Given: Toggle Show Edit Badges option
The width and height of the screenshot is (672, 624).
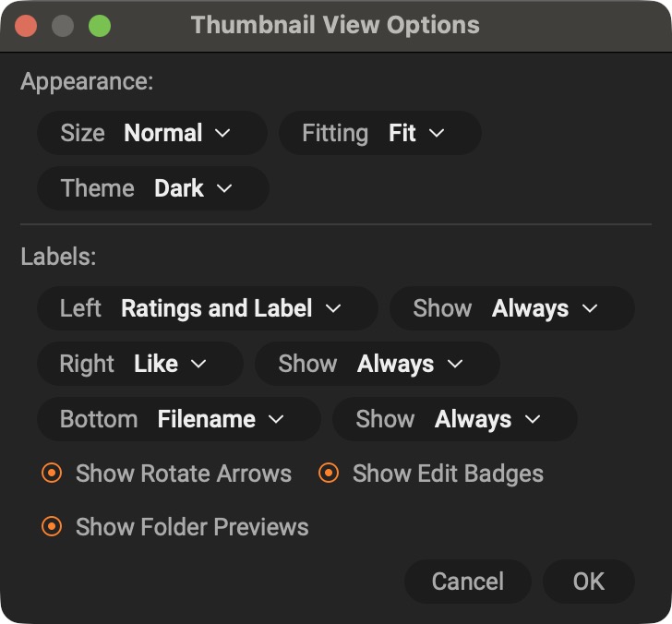Looking at the screenshot, I should [x=330, y=474].
